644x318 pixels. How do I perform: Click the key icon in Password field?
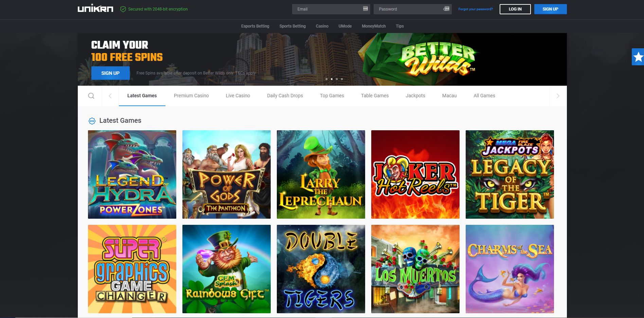click(x=446, y=9)
